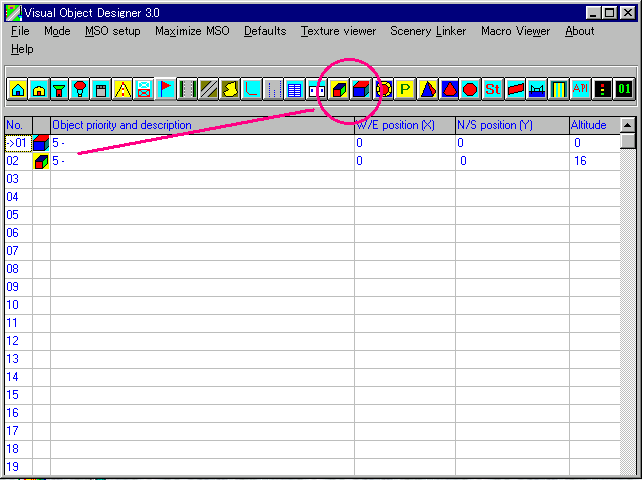
Task: Open Macro Viewer menu
Action: (515, 31)
